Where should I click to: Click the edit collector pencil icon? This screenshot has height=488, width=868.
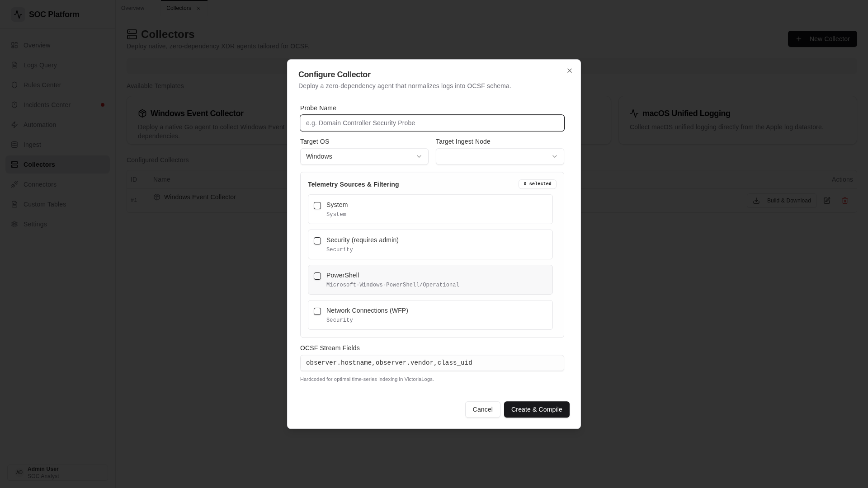(826, 201)
